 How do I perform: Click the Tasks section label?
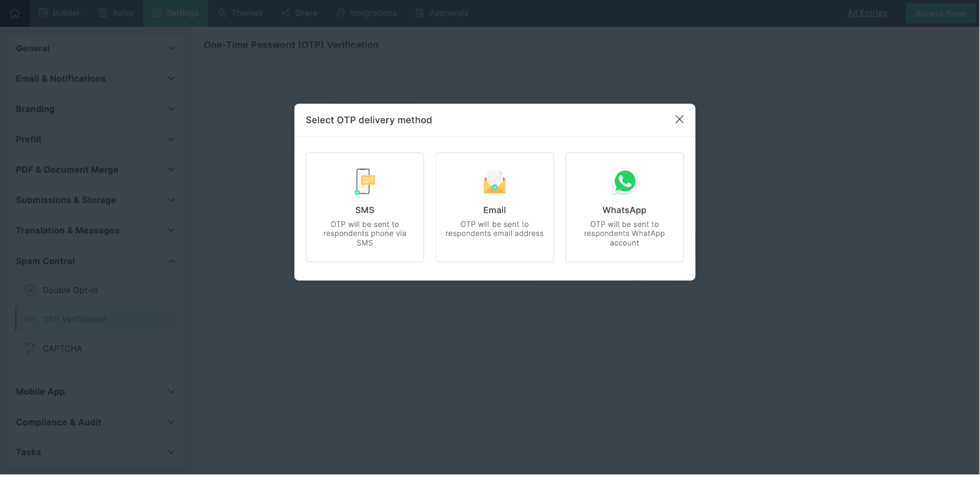point(28,452)
